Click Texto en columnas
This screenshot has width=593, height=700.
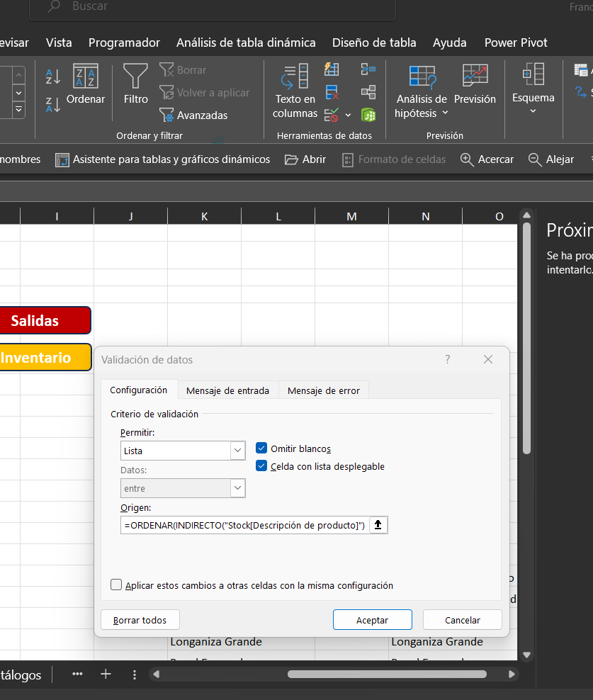294,91
